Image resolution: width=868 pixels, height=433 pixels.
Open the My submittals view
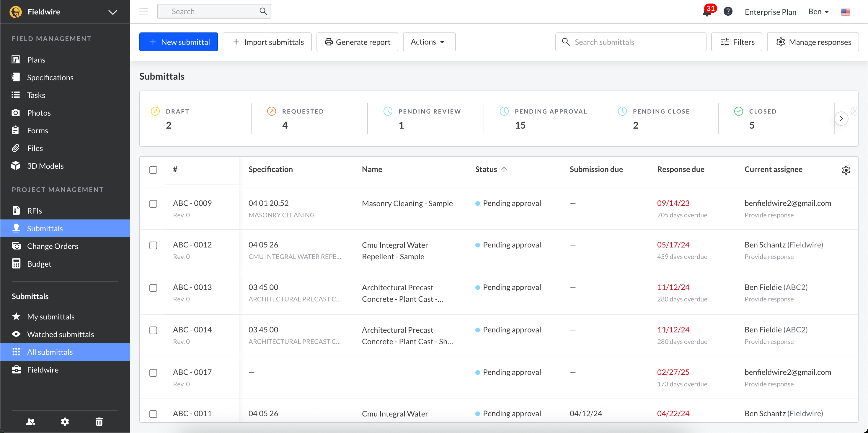click(51, 316)
